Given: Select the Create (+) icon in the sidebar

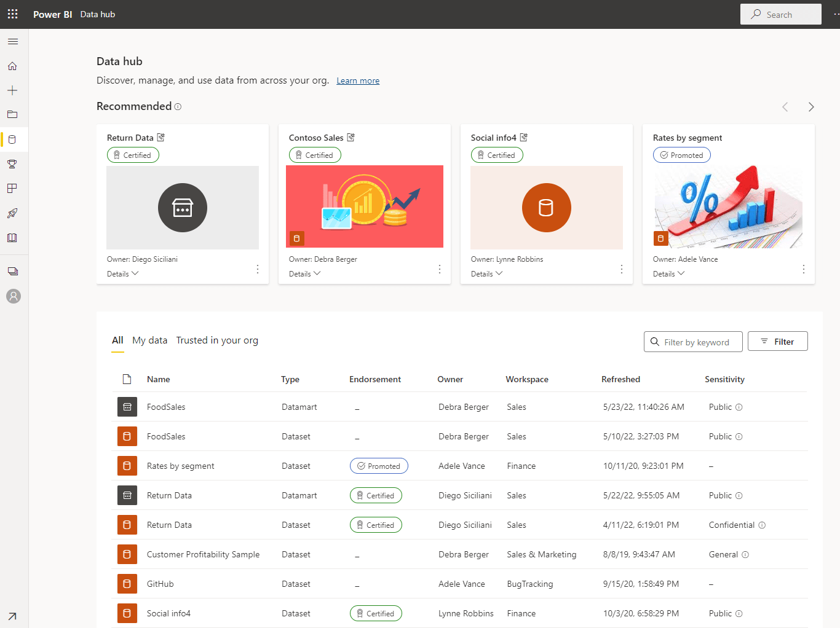Looking at the screenshot, I should [12, 90].
